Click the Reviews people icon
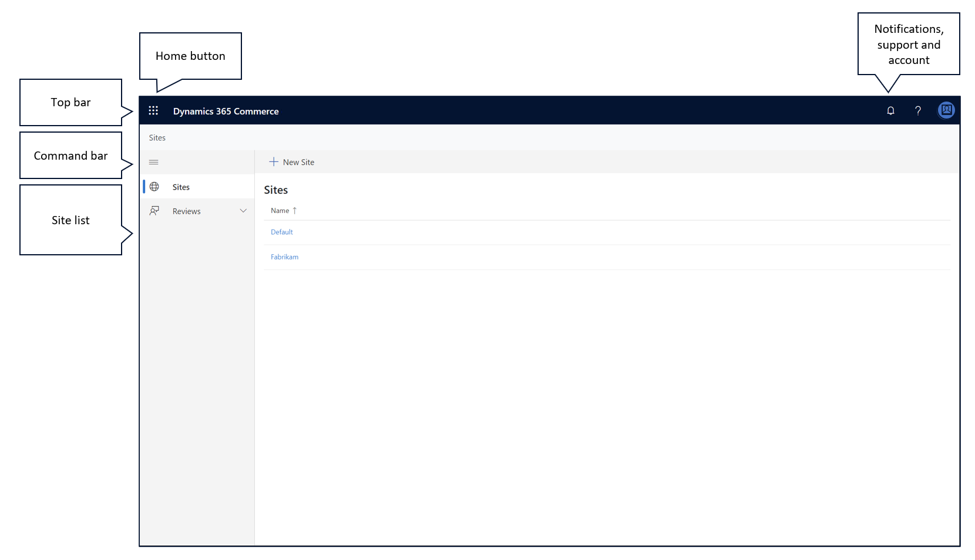 (x=154, y=211)
